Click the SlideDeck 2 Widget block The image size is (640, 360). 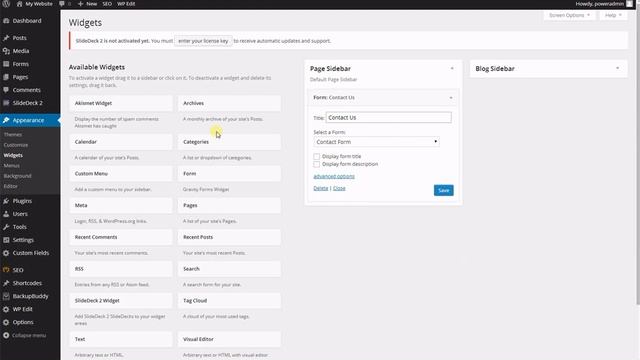(x=121, y=300)
